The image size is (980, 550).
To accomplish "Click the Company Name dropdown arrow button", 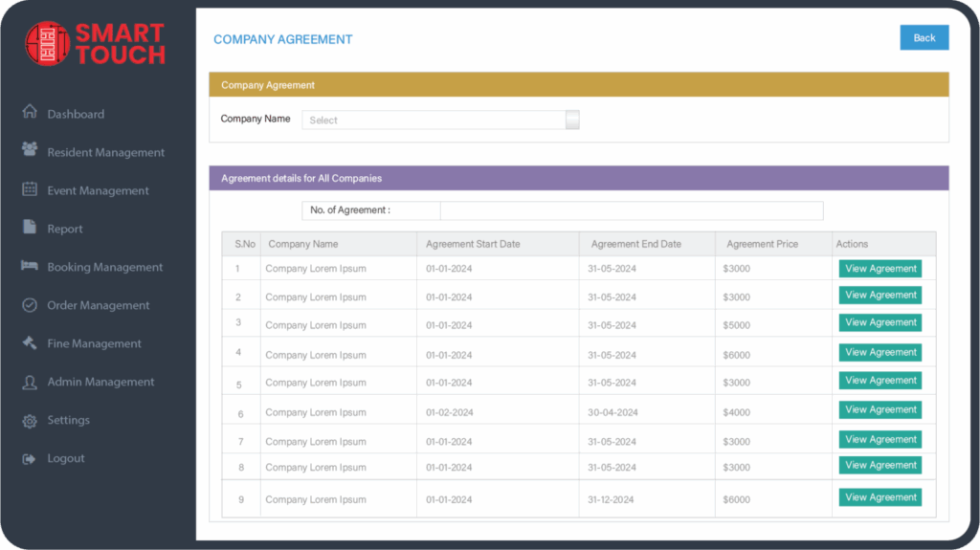I will (x=572, y=121).
